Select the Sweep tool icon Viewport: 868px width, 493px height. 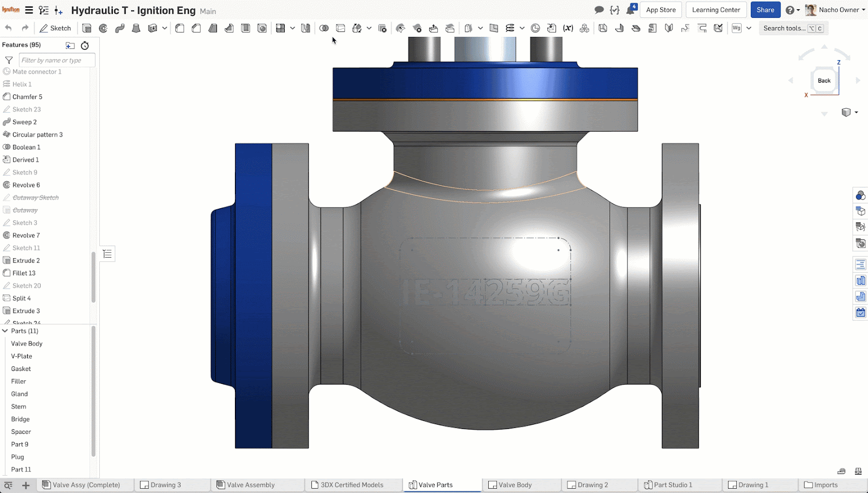click(x=119, y=28)
